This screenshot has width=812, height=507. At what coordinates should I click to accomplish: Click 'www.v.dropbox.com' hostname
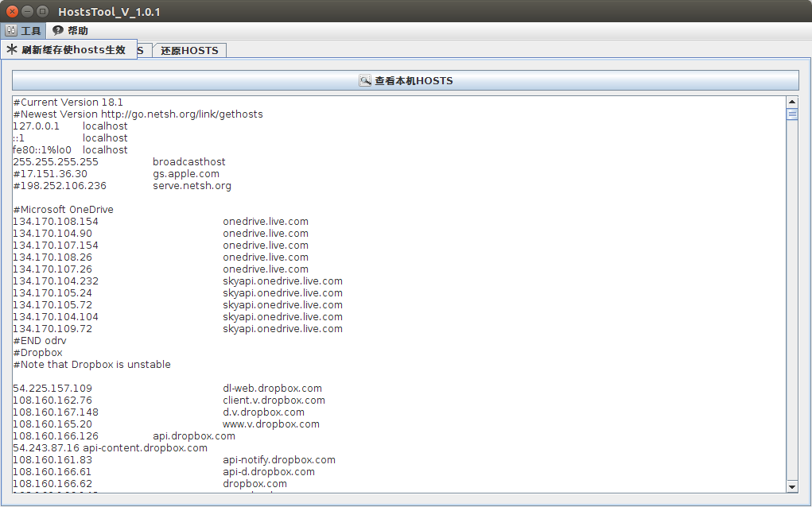[x=271, y=424]
